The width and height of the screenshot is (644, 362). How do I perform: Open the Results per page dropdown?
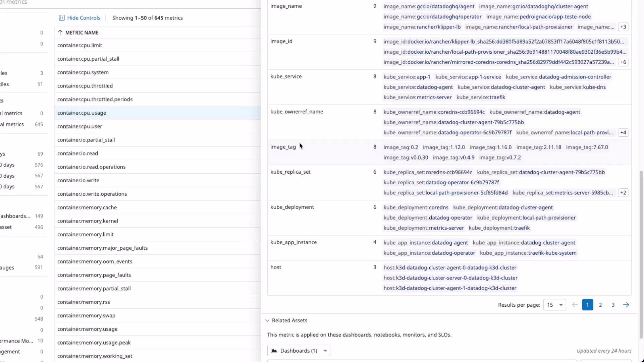(554, 305)
